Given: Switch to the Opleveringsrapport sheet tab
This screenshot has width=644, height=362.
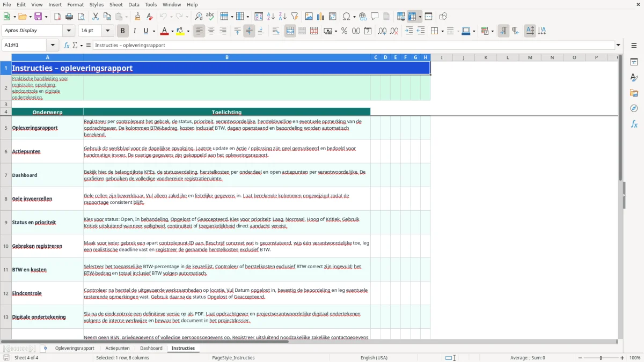Looking at the screenshot, I should pyautogui.click(x=75, y=349).
